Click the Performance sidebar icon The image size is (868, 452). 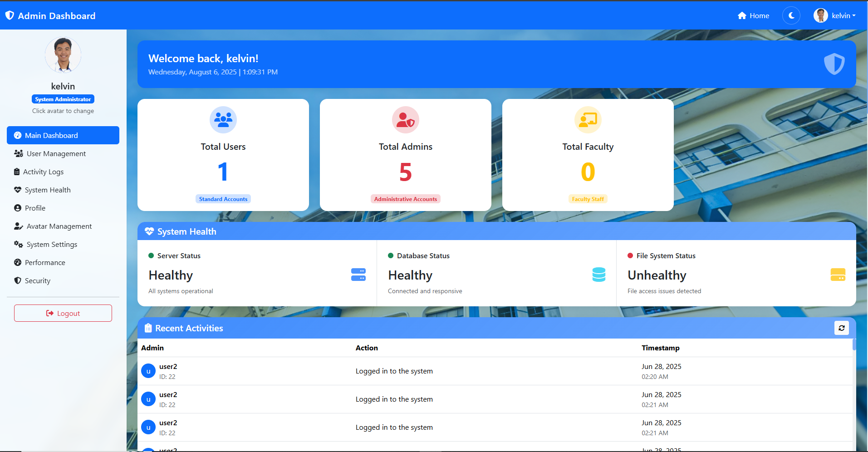coord(18,262)
